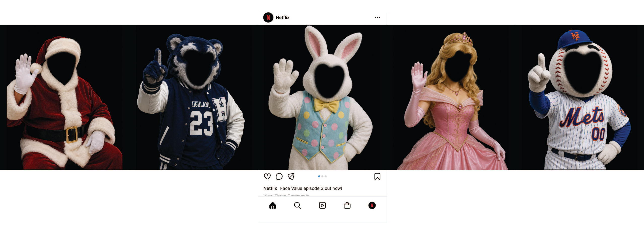Open the three-dot more options menu

pos(377,17)
